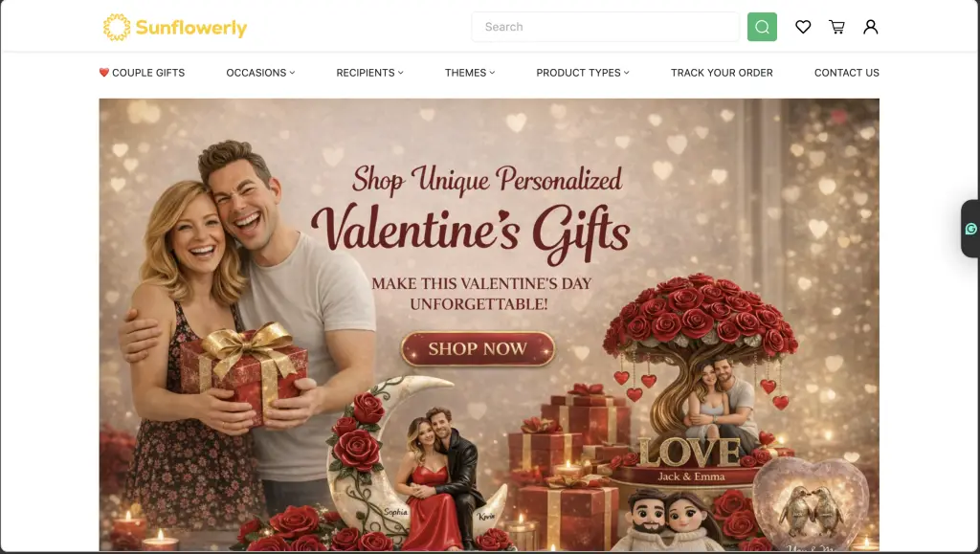
Task: Click the green search magnifier button
Action: [x=762, y=27]
